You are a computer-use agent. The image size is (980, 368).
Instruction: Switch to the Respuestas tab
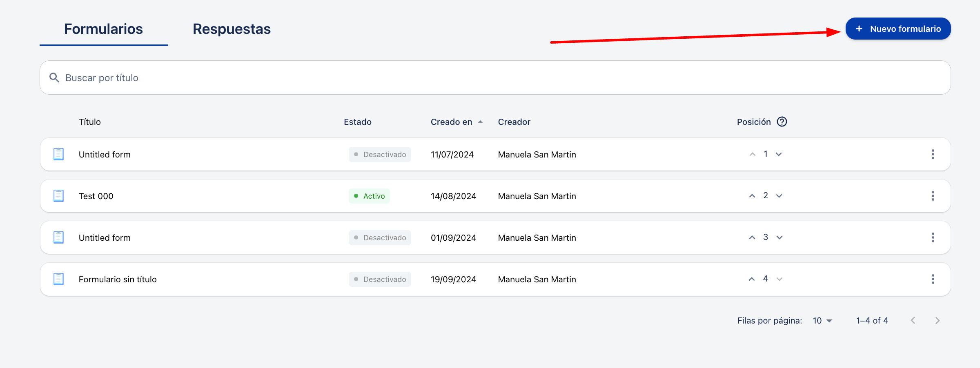(x=232, y=29)
